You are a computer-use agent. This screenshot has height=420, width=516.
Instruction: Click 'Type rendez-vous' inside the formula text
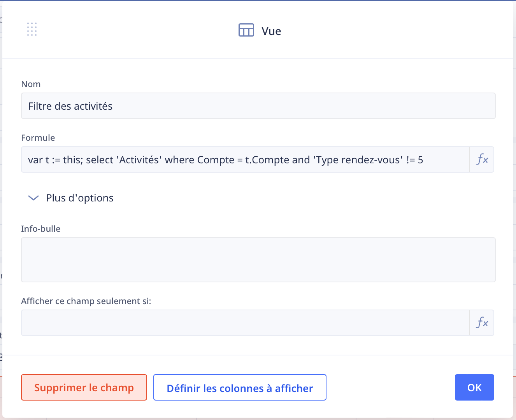pos(358,160)
